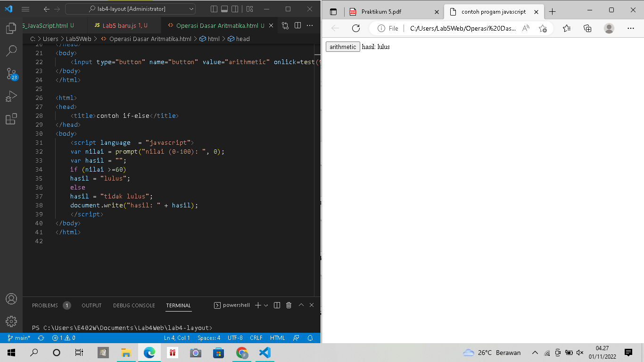Screen dimensions: 644x362
Task: Switch to the OUTPUT panel tab
Action: click(91, 305)
